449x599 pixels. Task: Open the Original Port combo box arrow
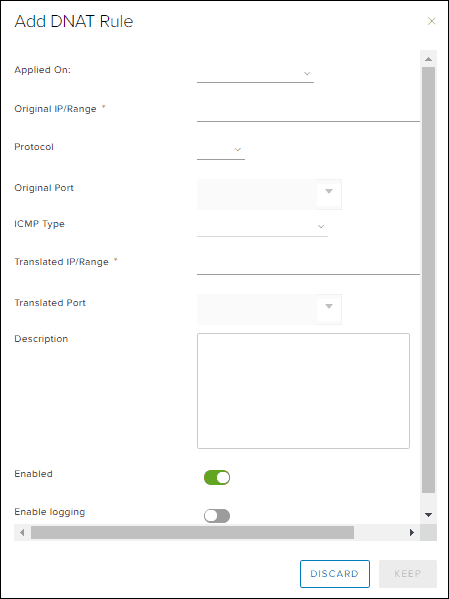point(329,191)
